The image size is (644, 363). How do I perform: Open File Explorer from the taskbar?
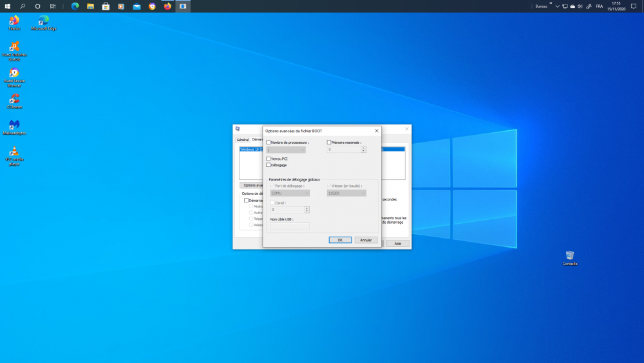[x=90, y=6]
